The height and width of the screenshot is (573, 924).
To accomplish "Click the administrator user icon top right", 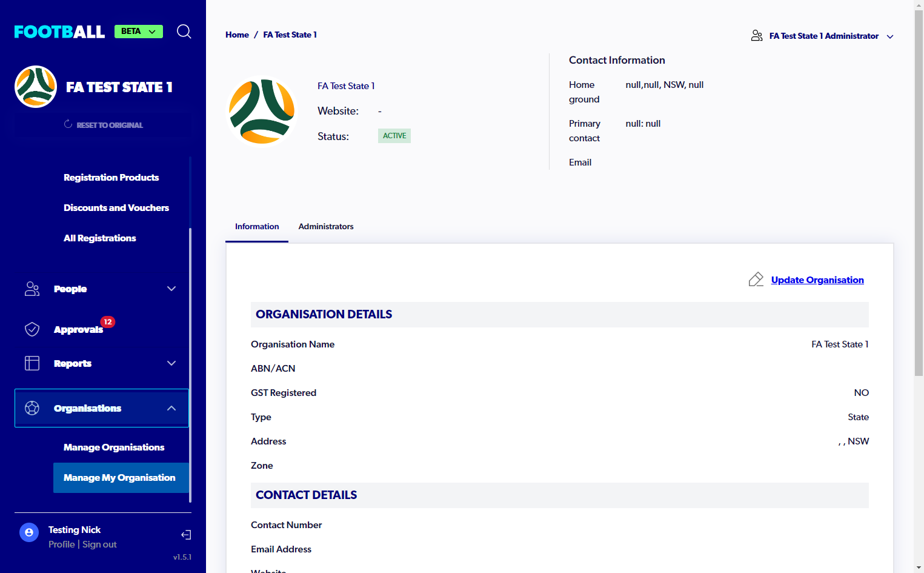I will 757,36.
